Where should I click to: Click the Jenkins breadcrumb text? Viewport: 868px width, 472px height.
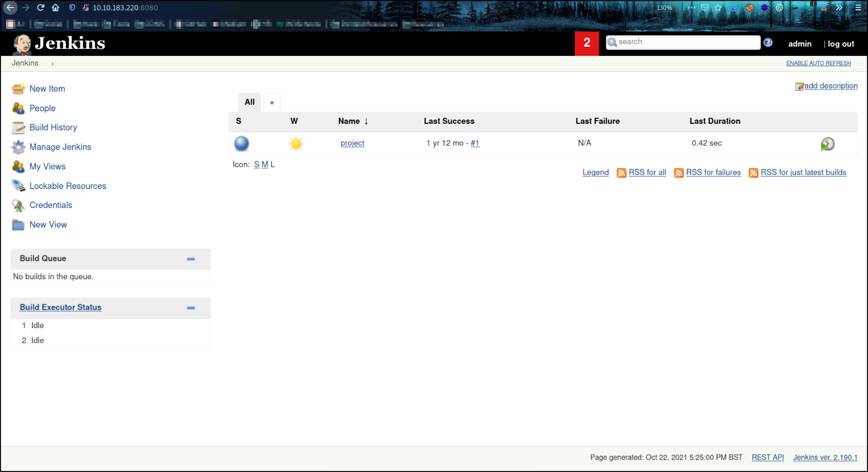click(x=25, y=64)
